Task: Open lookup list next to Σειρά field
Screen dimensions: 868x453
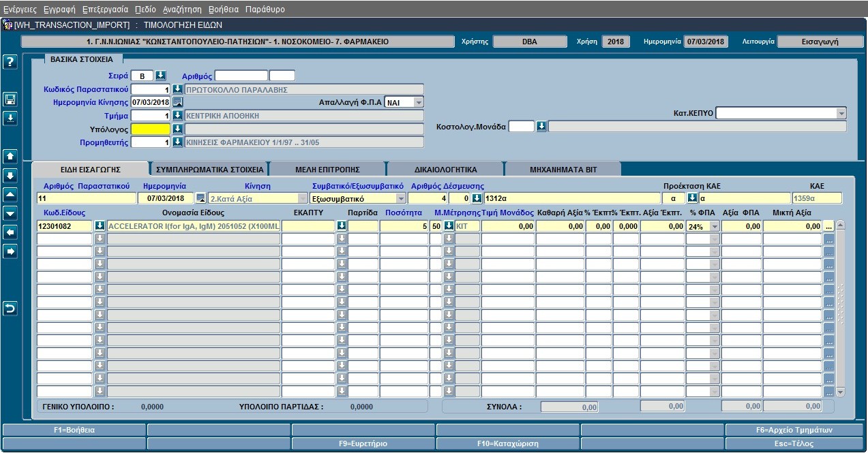Action: (161, 76)
